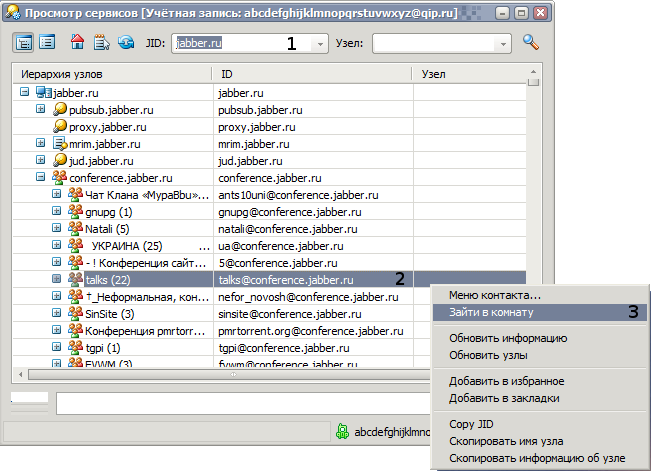
Task: Toggle the second (list) view mode button
Action: point(46,43)
